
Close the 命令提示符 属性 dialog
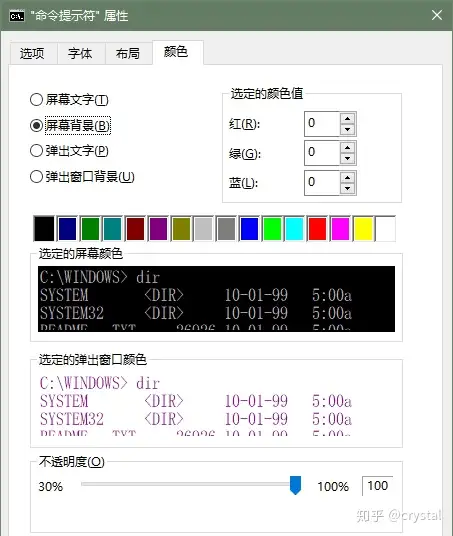click(437, 15)
